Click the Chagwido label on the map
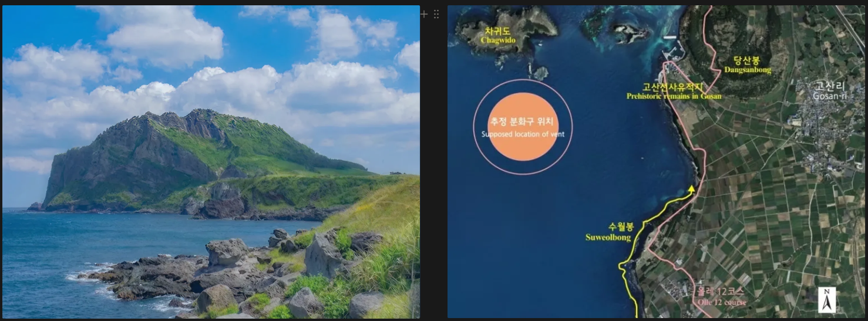The width and height of the screenshot is (868, 321). tap(497, 36)
